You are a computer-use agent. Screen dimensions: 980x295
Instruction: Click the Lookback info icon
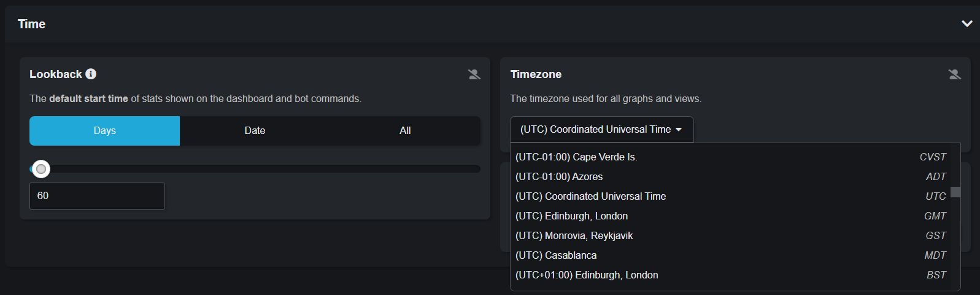pyautogui.click(x=91, y=74)
